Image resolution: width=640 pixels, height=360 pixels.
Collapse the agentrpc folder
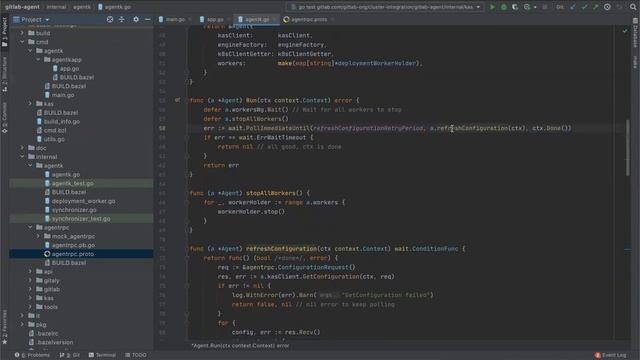(30, 227)
